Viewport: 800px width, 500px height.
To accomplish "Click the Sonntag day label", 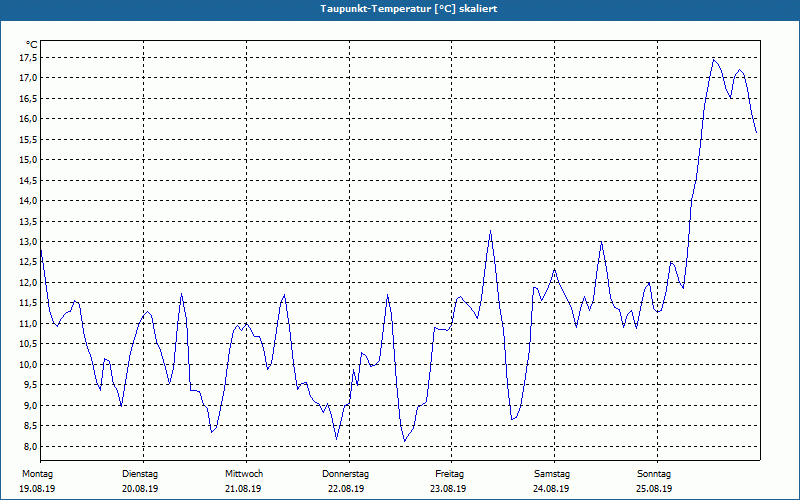I will (654, 474).
